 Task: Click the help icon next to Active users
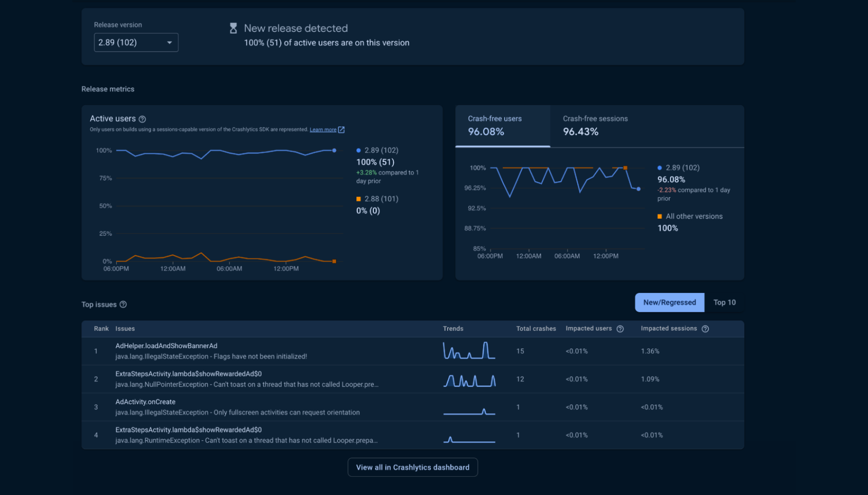click(x=142, y=119)
